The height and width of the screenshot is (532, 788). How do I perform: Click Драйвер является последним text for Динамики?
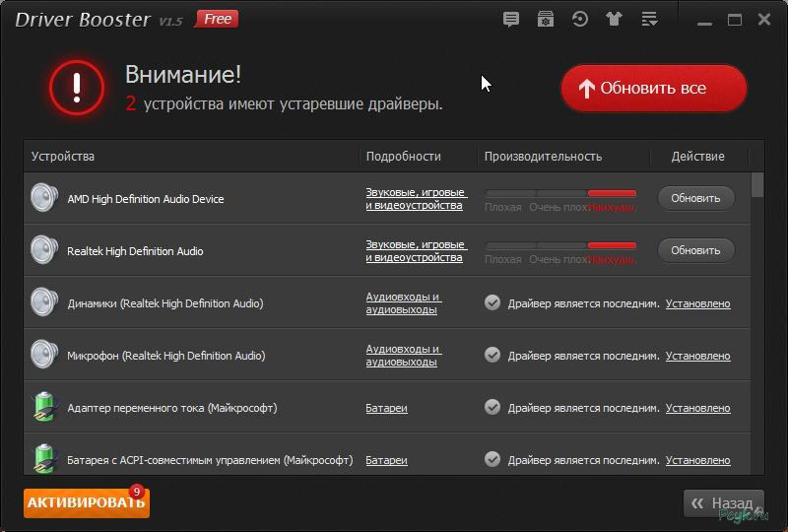point(583,303)
